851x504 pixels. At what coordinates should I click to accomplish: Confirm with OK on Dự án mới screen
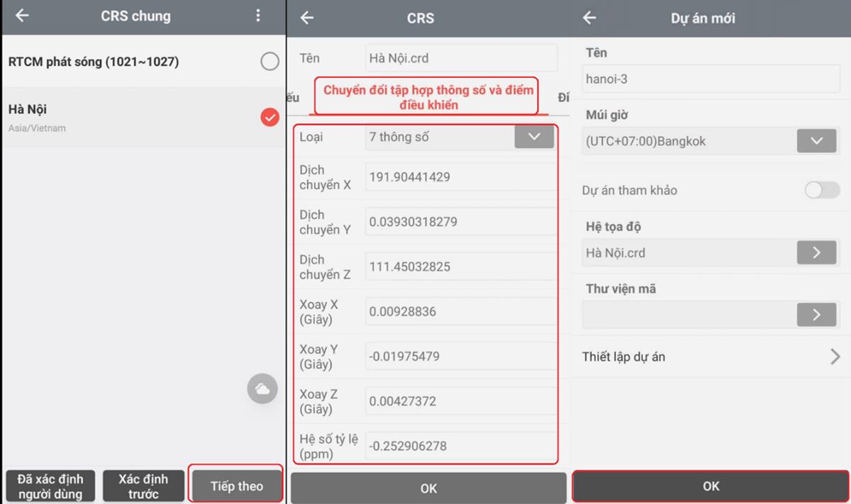click(711, 486)
